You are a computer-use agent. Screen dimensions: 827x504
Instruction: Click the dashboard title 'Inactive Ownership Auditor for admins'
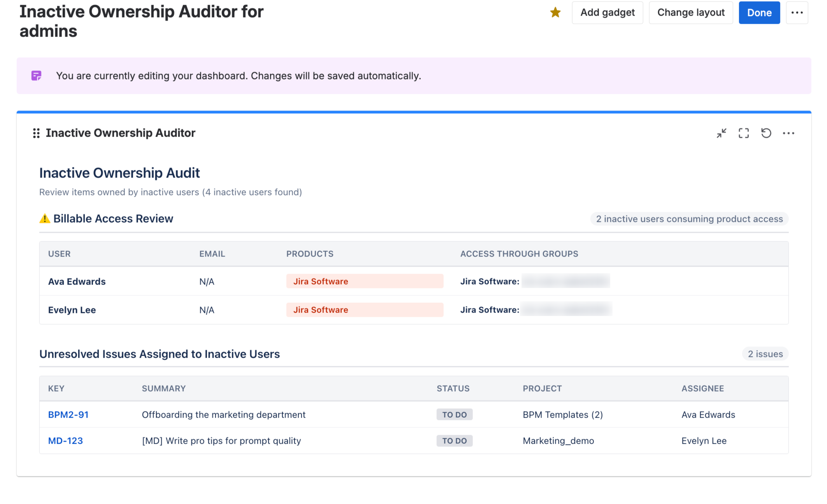pyautogui.click(x=142, y=21)
